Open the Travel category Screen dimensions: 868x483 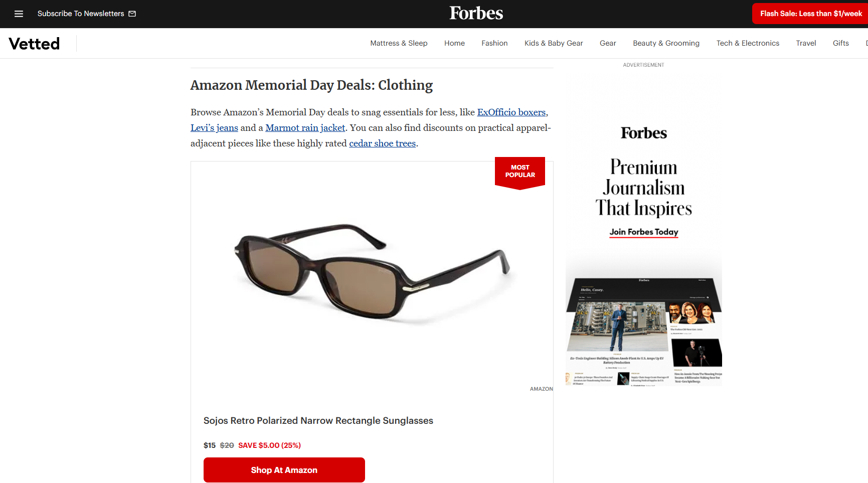click(806, 43)
